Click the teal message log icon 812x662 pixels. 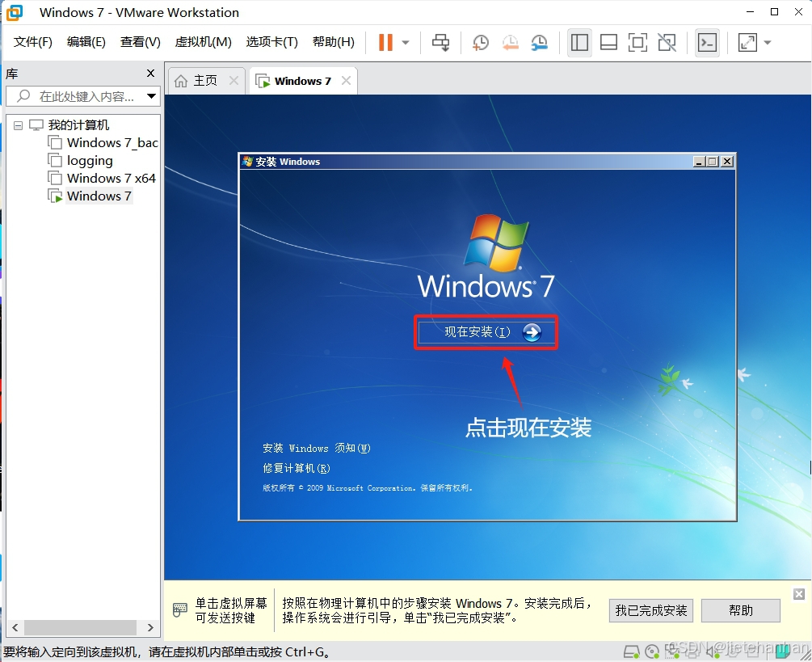coord(783,651)
